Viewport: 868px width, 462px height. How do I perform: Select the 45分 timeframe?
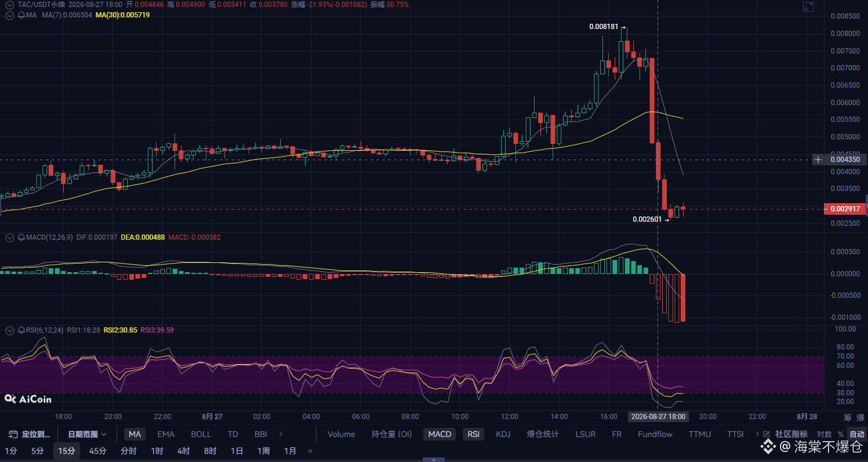click(97, 451)
